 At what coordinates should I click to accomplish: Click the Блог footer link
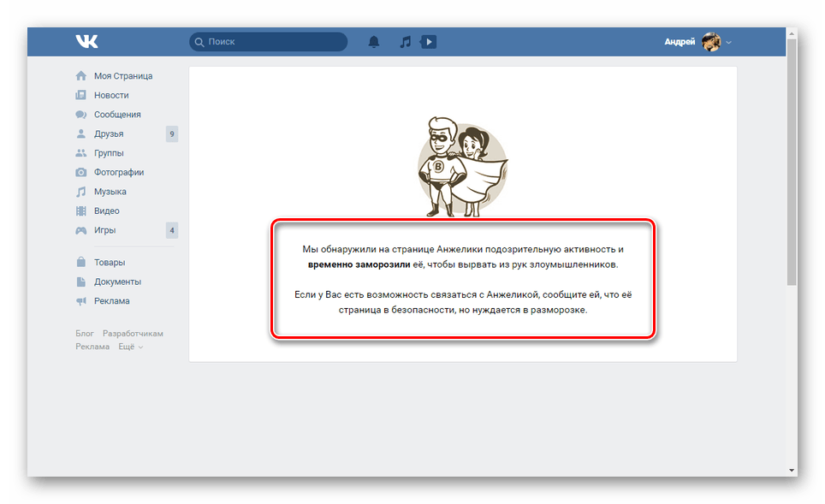point(84,334)
